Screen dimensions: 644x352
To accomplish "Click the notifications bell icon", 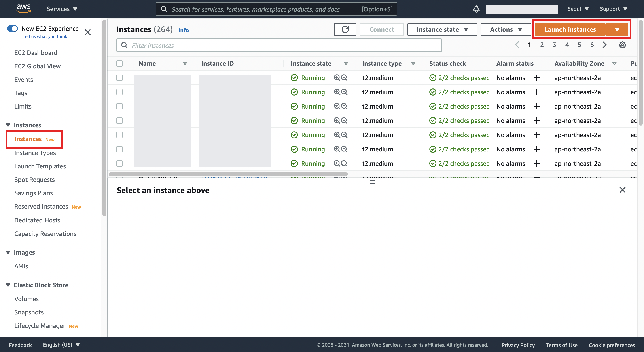I will tap(476, 9).
